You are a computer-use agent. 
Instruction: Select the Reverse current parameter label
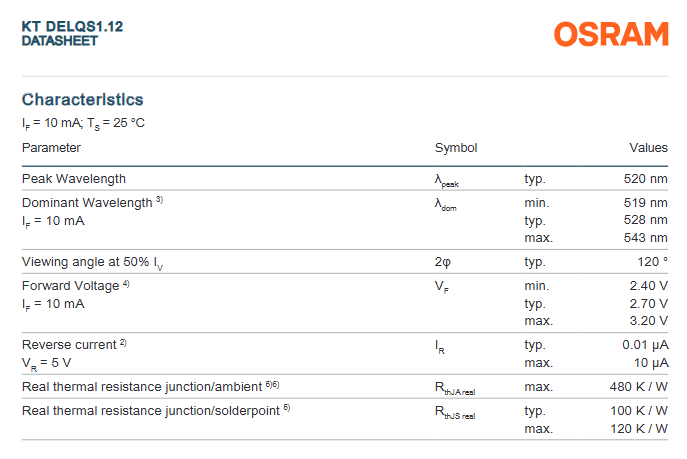(x=69, y=344)
